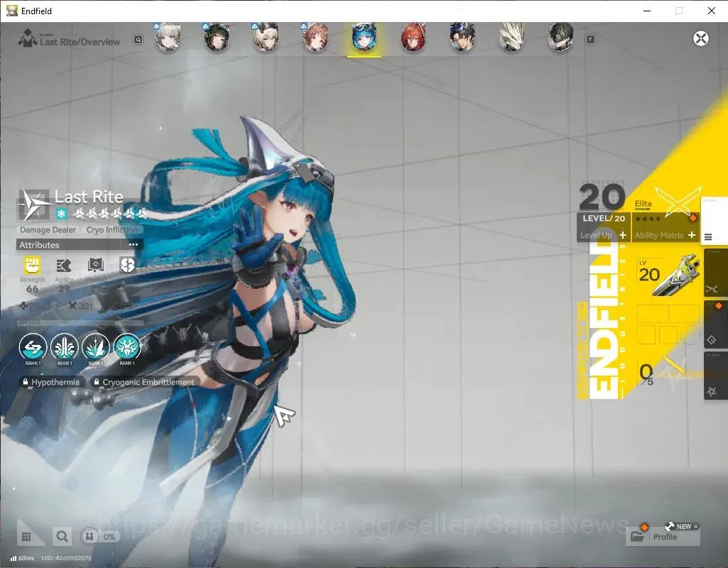Click the Cryo snowflake element icon
The height and width of the screenshot is (568, 728).
[x=61, y=214]
